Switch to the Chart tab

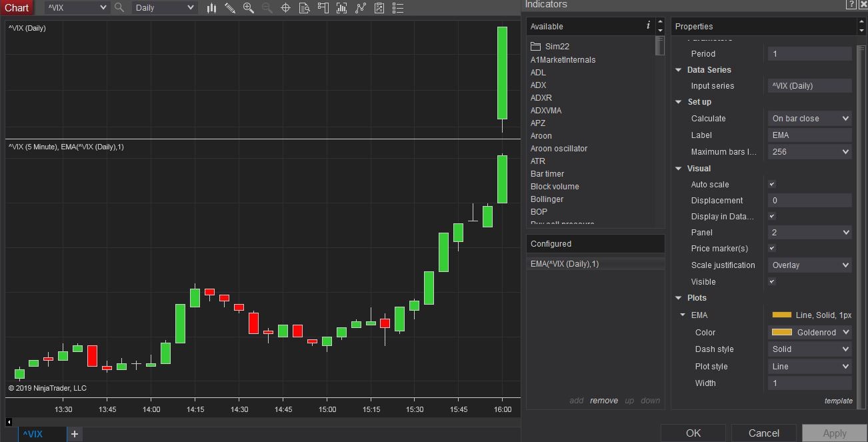click(17, 7)
